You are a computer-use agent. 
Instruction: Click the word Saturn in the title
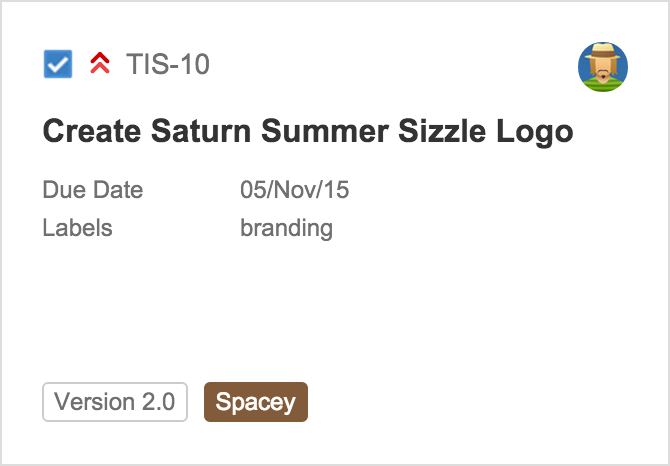click(201, 132)
